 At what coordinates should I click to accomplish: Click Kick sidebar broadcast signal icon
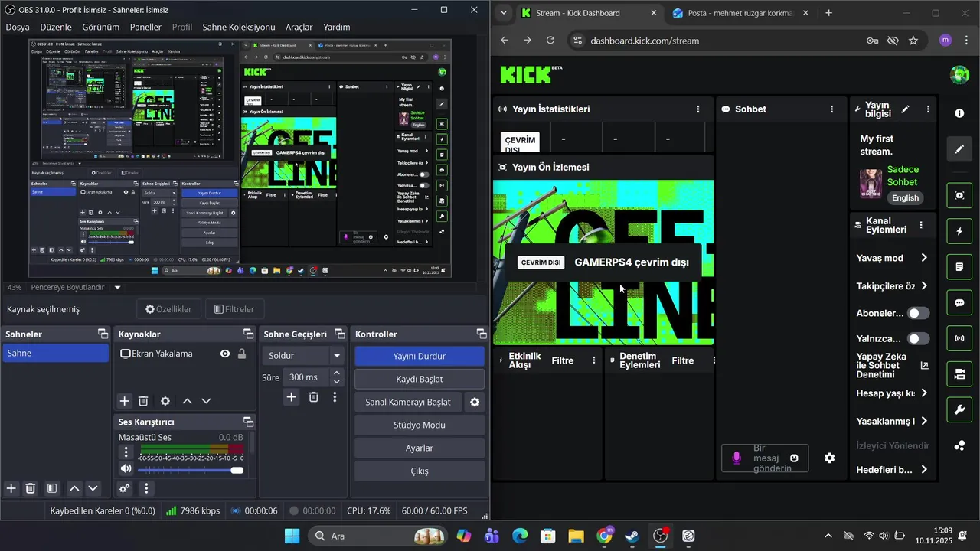959,338
